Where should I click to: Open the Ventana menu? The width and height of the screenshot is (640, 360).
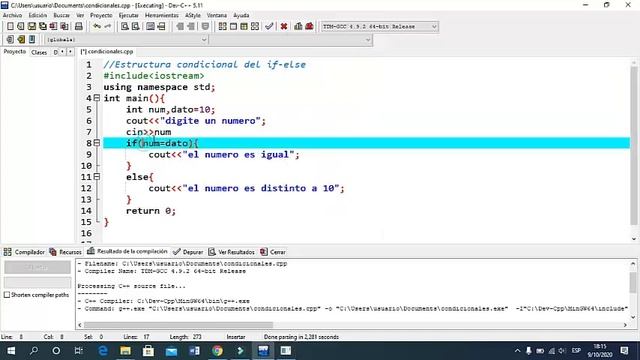click(216, 15)
